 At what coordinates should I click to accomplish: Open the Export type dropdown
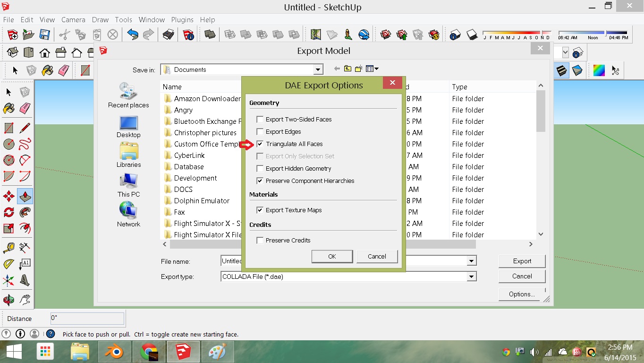coord(471,277)
